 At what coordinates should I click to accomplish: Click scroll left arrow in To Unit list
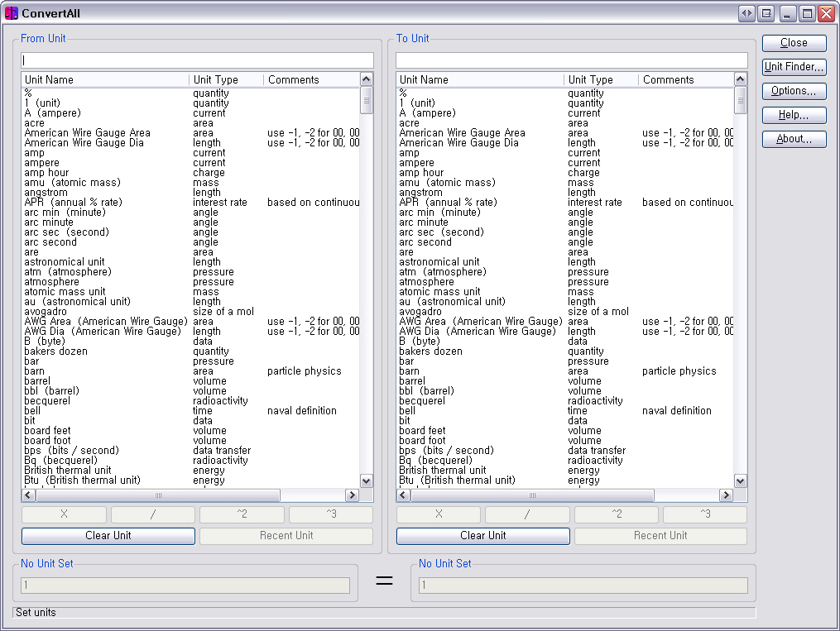(403, 495)
